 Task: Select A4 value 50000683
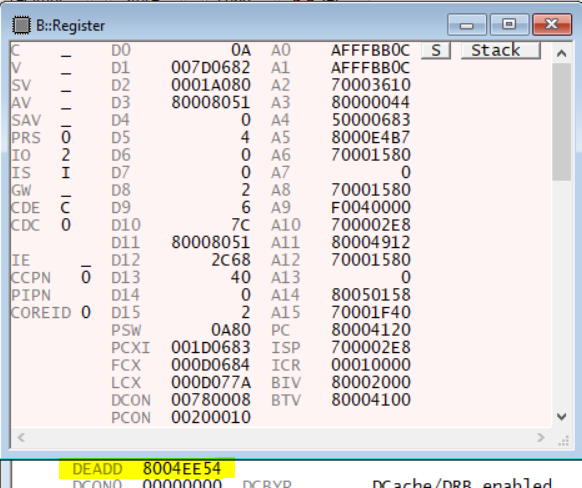click(371, 120)
